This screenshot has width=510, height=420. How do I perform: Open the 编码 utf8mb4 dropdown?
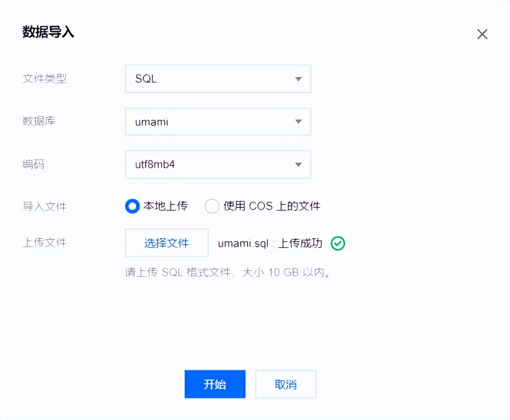pyautogui.click(x=218, y=165)
